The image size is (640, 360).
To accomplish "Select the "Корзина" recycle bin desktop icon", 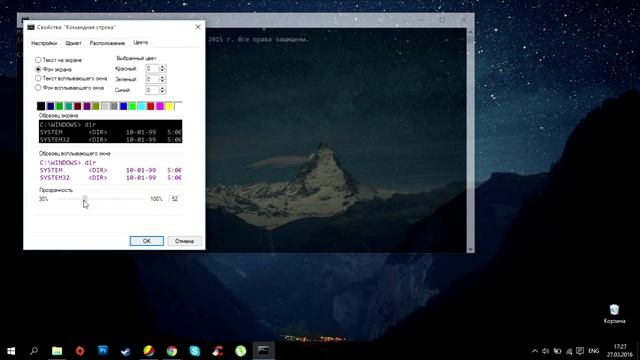I will click(614, 313).
